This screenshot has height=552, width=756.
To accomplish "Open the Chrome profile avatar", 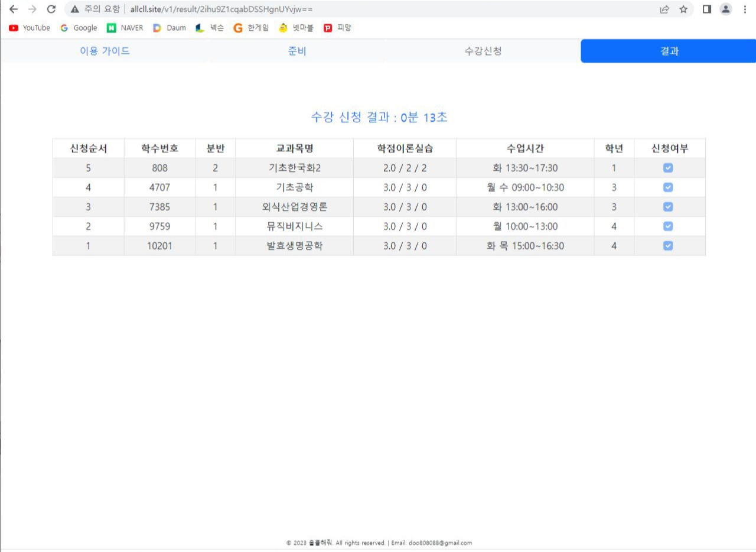I will coord(726,9).
